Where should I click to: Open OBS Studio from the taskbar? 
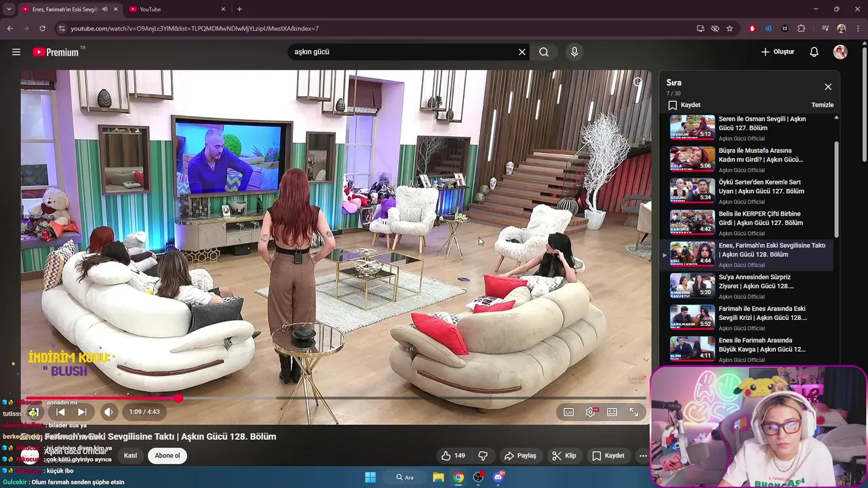tap(478, 477)
